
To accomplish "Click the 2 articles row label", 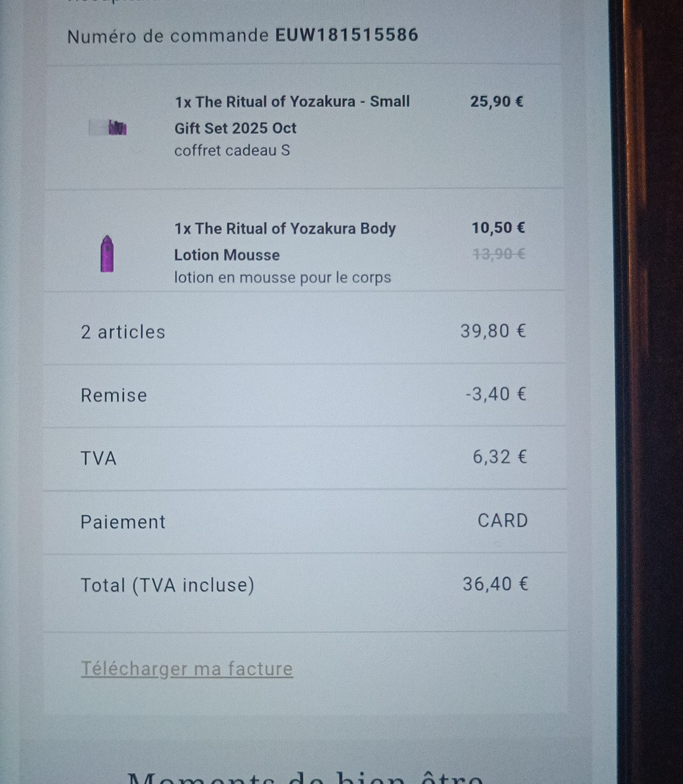I will click(x=123, y=332).
